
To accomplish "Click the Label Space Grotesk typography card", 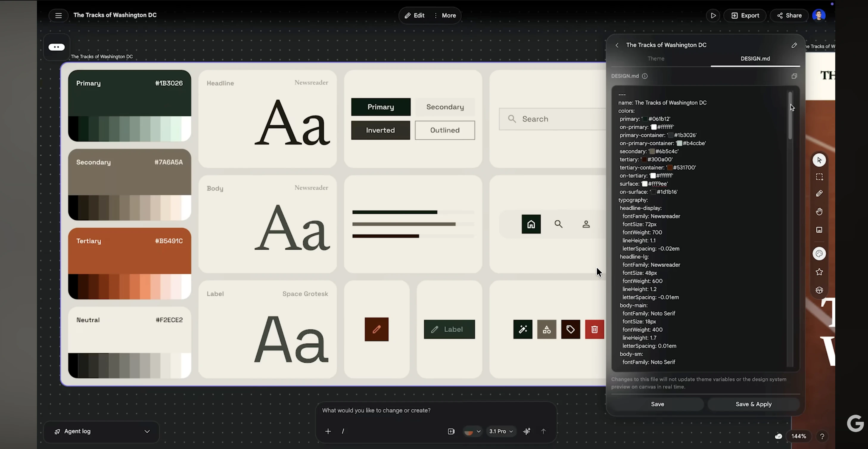I will (x=267, y=329).
